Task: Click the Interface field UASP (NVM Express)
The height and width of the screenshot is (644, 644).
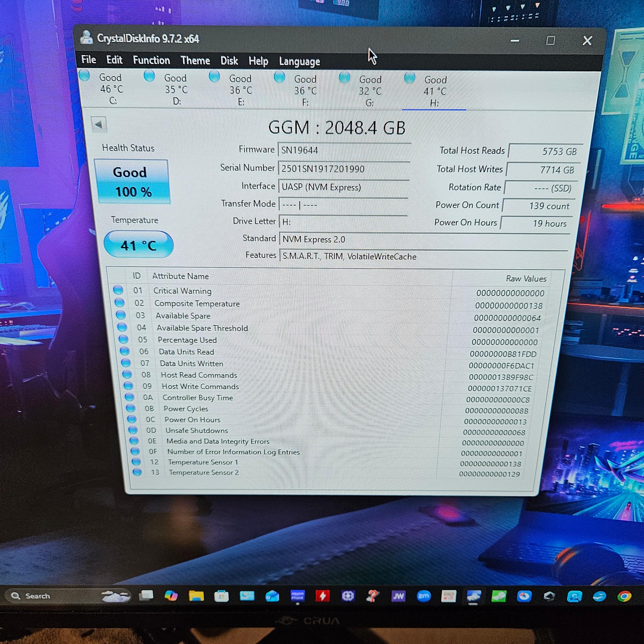Action: pyautogui.click(x=343, y=187)
